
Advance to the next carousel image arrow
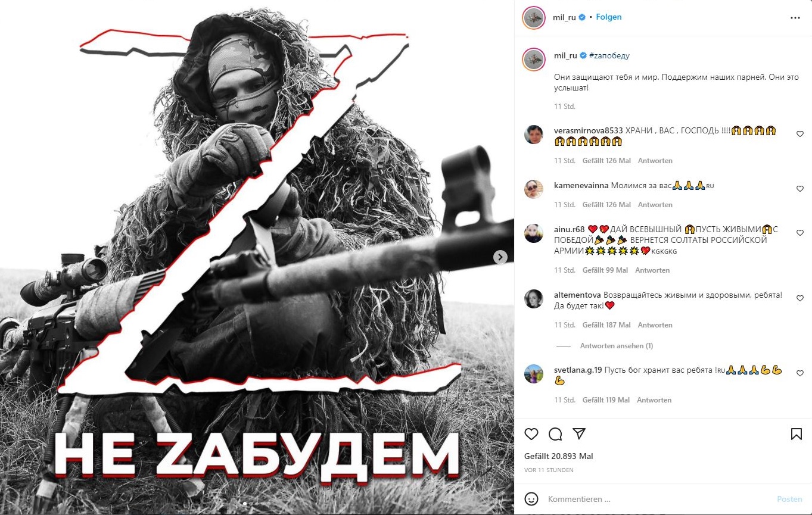pyautogui.click(x=500, y=257)
